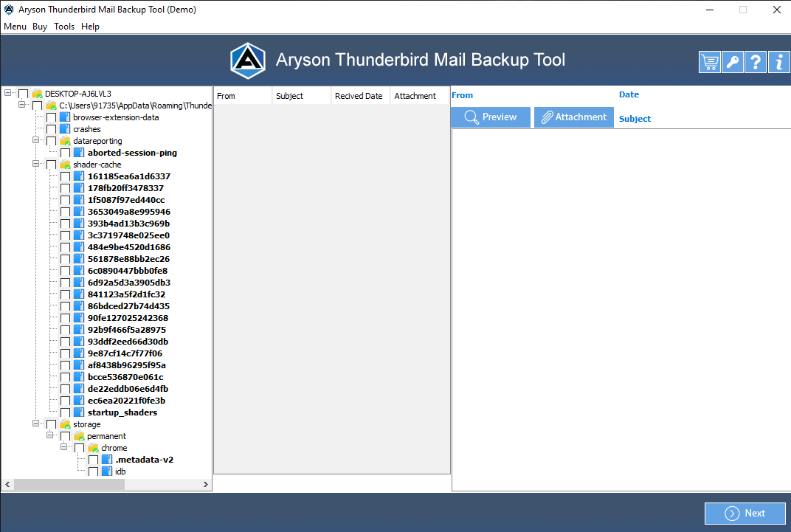
Task: Collapse the storage tree node
Action: click(x=36, y=423)
